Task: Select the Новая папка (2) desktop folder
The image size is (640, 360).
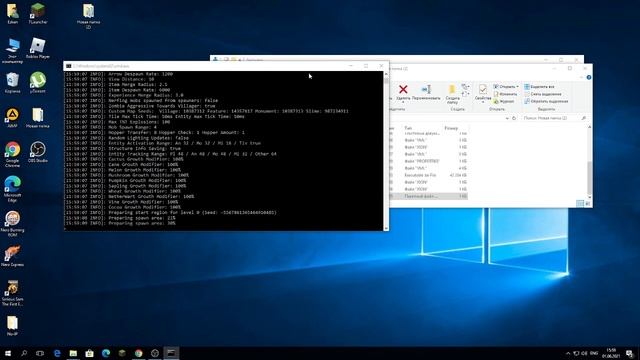Action: coord(88,16)
